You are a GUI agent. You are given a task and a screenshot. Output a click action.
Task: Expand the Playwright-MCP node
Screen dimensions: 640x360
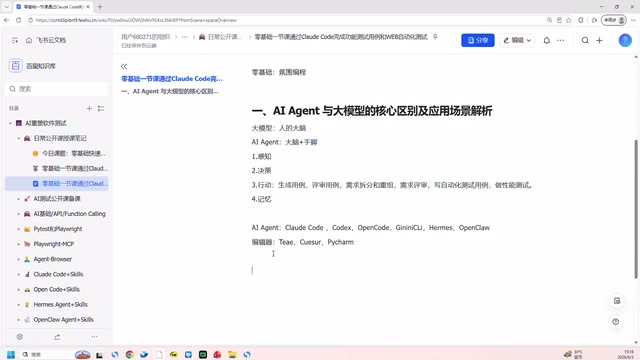[x=19, y=244]
